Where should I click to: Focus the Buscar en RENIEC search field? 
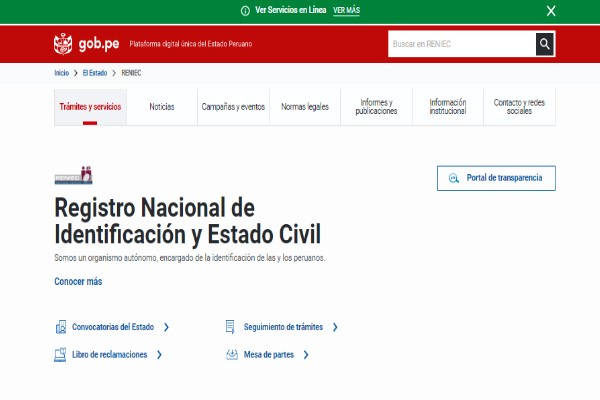[462, 44]
